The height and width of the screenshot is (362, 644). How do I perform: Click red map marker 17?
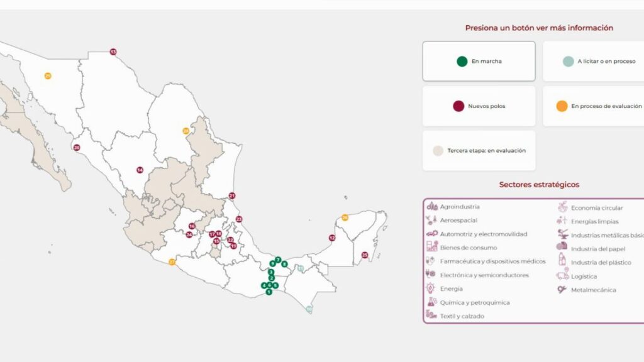pos(212,234)
